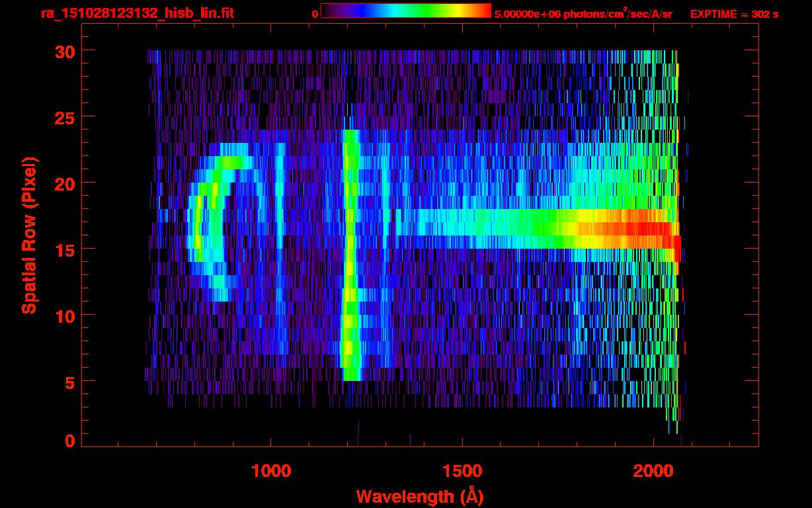The image size is (812, 508).
Task: Click the file name ra_151028123132_hisb_lin.fit
Action: click(137, 13)
